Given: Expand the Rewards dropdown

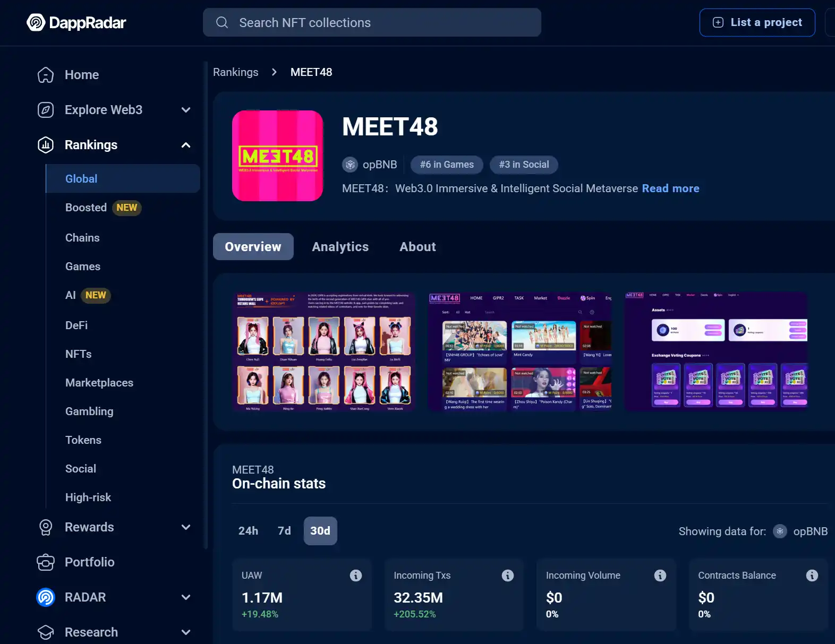Looking at the screenshot, I should click(x=186, y=527).
